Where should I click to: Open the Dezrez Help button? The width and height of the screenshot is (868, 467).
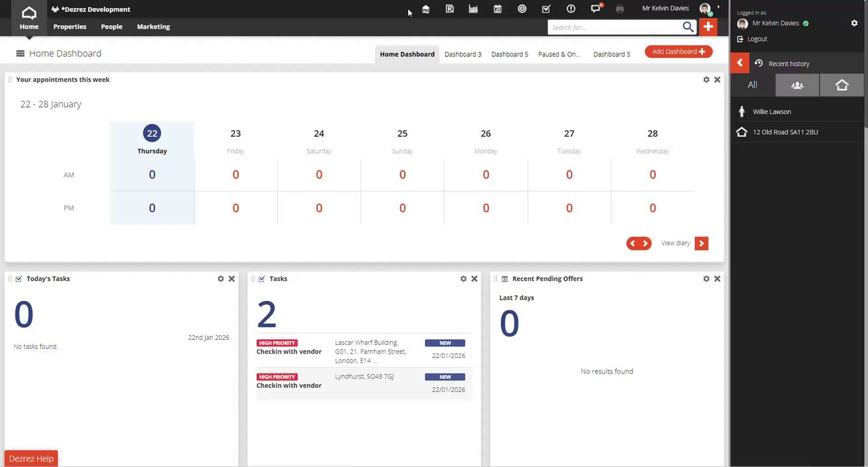(x=31, y=459)
